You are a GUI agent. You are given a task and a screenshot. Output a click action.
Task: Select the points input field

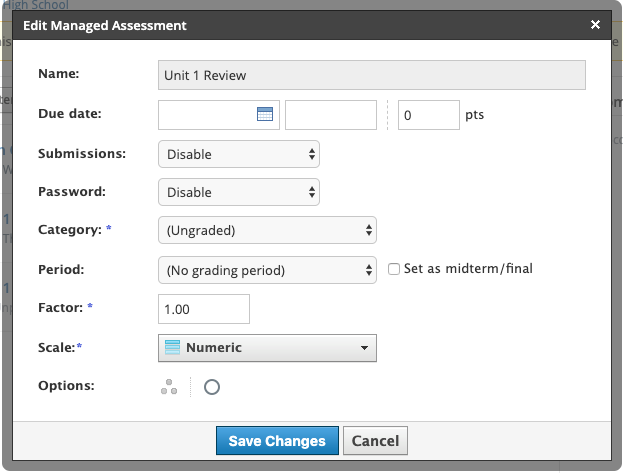[x=428, y=115]
